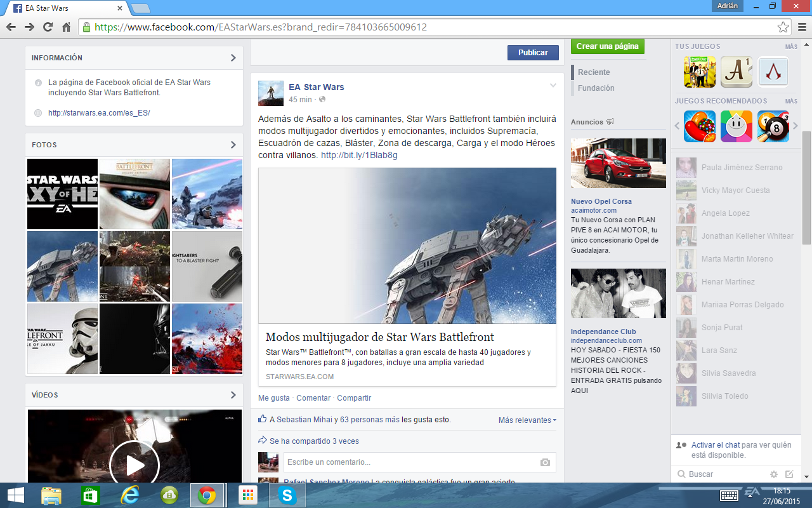Open Galaxy of Heroes photo thumbnail
This screenshot has height=508, width=812.
[62, 194]
